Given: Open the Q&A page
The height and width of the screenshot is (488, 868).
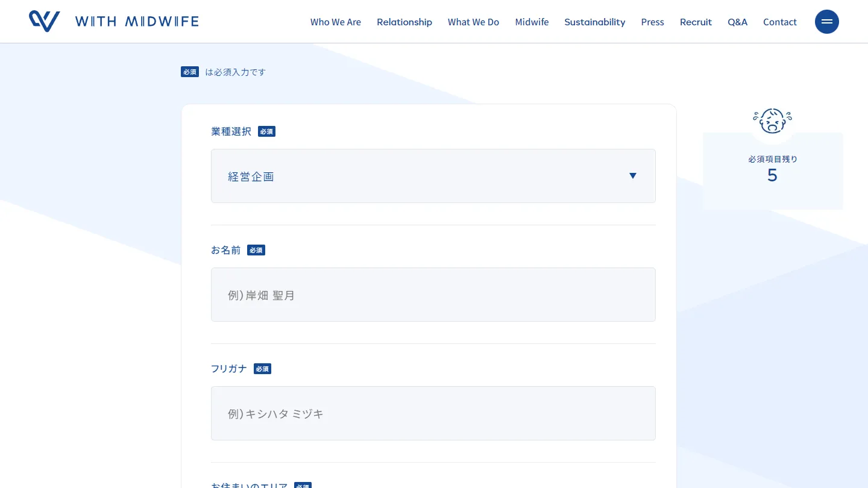Looking at the screenshot, I should [x=737, y=22].
